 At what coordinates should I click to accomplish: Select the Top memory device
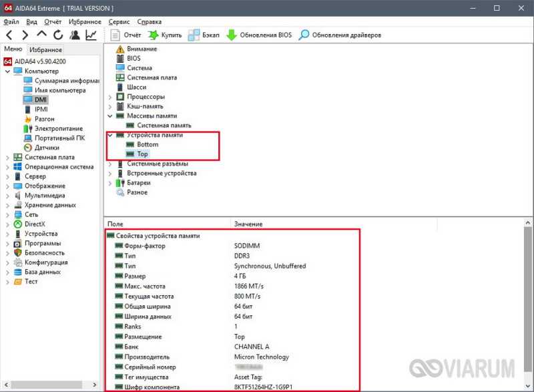click(x=138, y=154)
